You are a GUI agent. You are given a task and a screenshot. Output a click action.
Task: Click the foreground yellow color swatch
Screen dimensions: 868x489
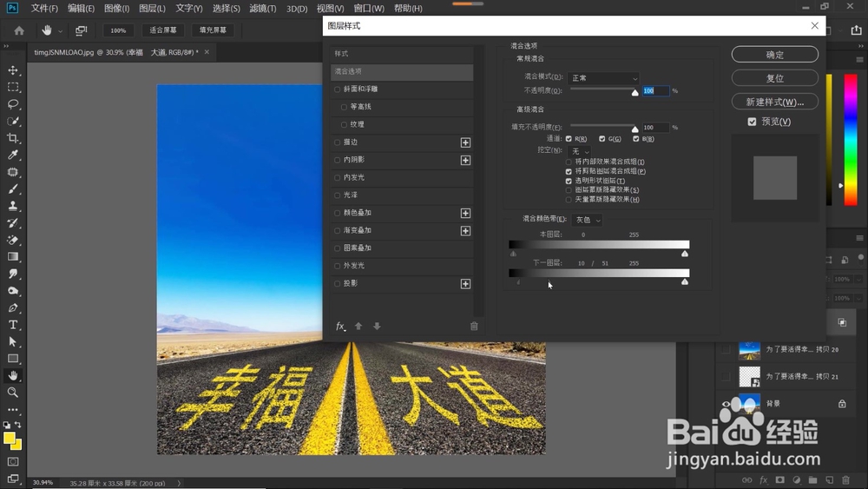tap(9, 439)
